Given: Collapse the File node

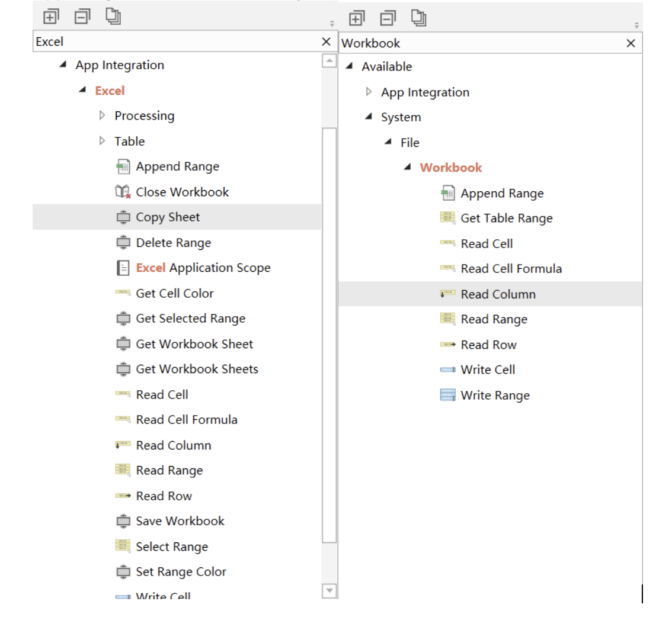Looking at the screenshot, I should [x=388, y=142].
